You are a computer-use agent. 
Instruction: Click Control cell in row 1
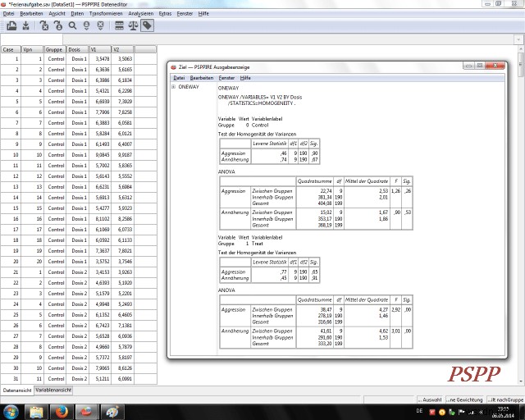pyautogui.click(x=55, y=58)
